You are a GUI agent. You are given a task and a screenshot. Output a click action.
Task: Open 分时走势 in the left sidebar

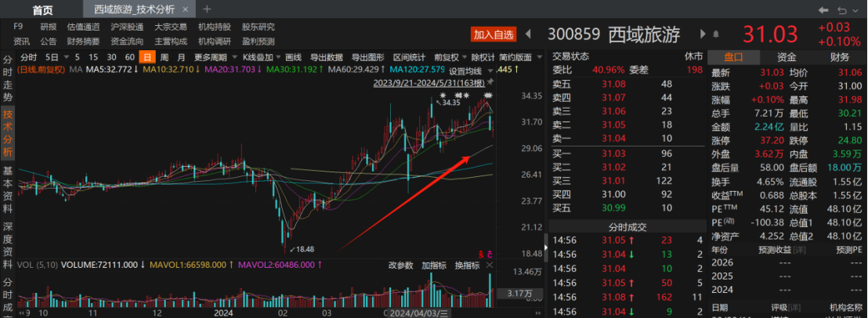pos(9,78)
